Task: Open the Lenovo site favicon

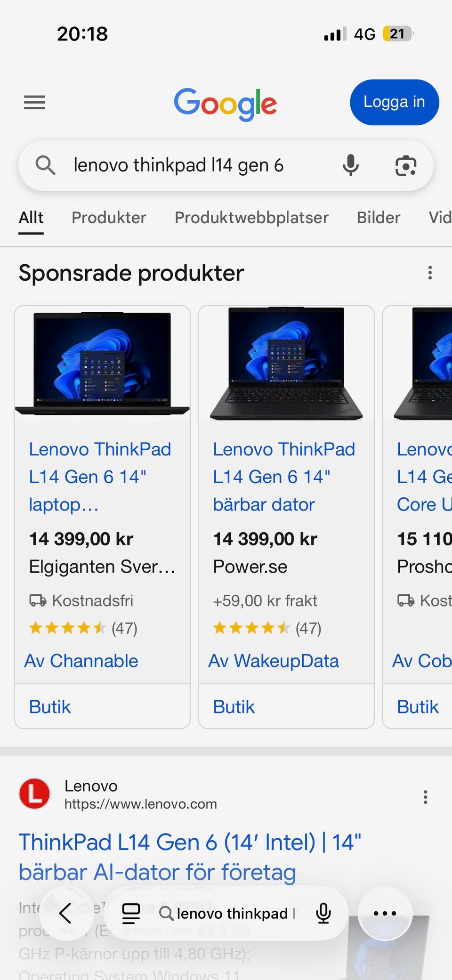Action: click(34, 794)
